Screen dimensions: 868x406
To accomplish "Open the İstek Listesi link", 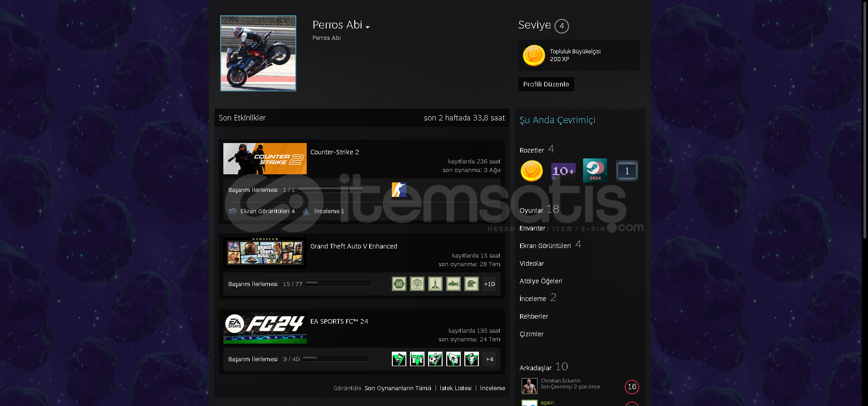I will pyautogui.click(x=456, y=388).
